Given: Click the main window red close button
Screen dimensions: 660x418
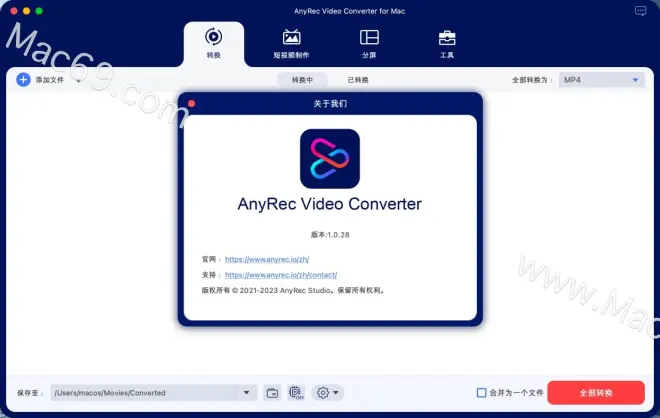Looking at the screenshot, I should click(13, 11).
